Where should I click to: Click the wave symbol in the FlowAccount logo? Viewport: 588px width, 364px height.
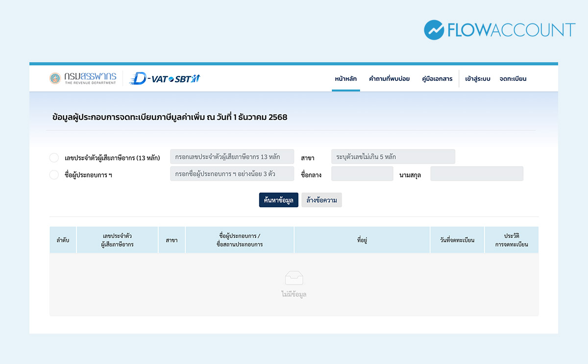pyautogui.click(x=433, y=30)
